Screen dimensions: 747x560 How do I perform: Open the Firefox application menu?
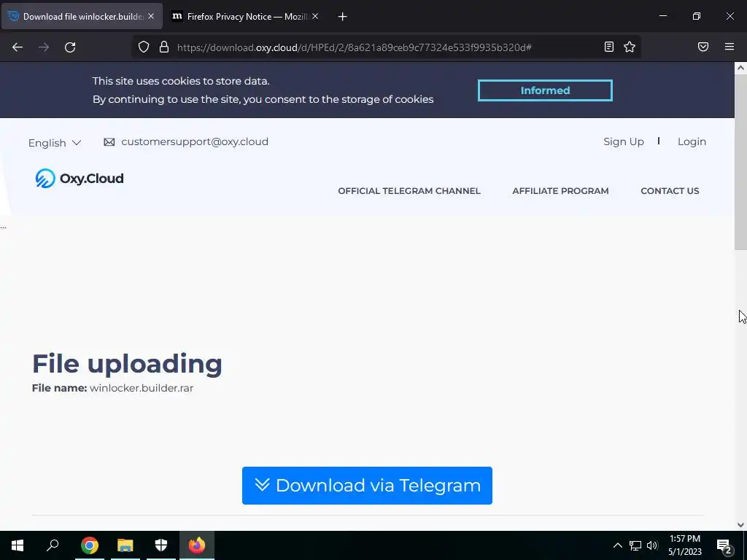(729, 47)
